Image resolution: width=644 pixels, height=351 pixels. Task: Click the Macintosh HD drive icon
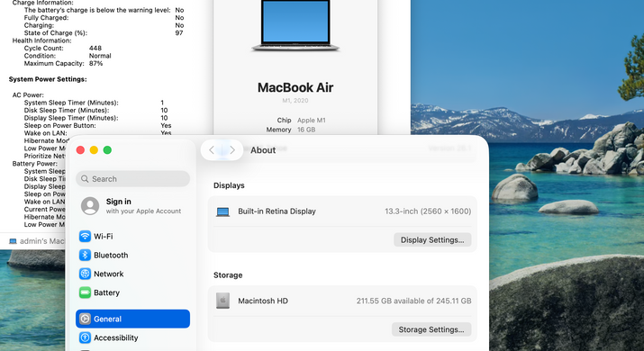(x=223, y=301)
